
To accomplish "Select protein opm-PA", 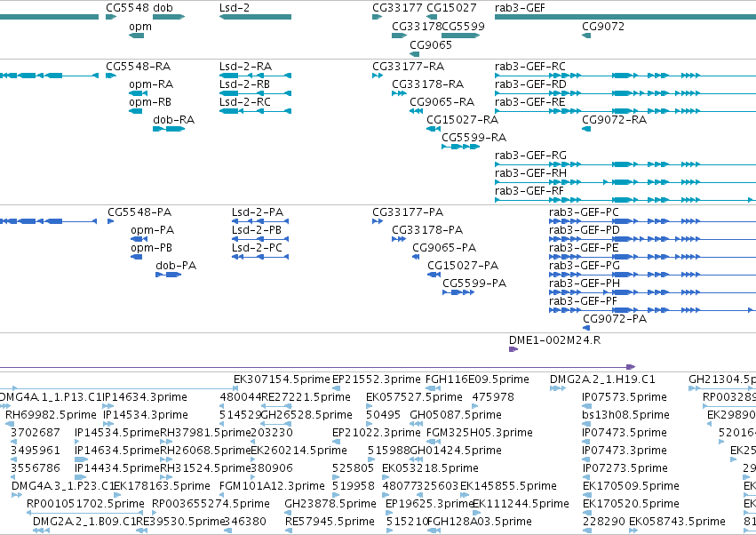I will [139, 239].
